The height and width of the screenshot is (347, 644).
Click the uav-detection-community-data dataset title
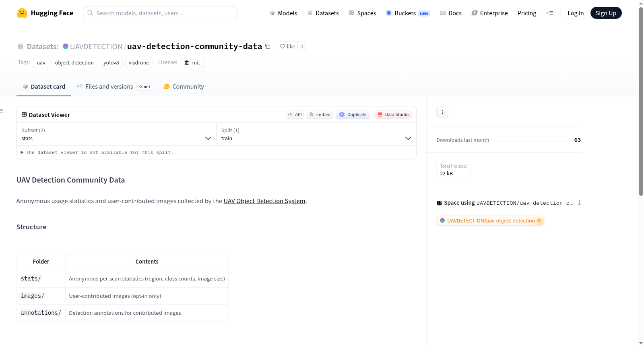pyautogui.click(x=194, y=46)
